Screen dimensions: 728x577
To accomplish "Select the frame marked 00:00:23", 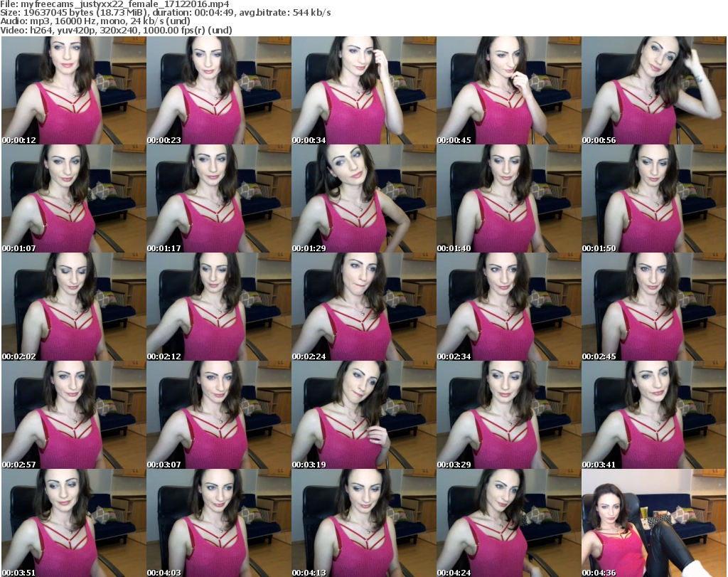I will pos(218,90).
